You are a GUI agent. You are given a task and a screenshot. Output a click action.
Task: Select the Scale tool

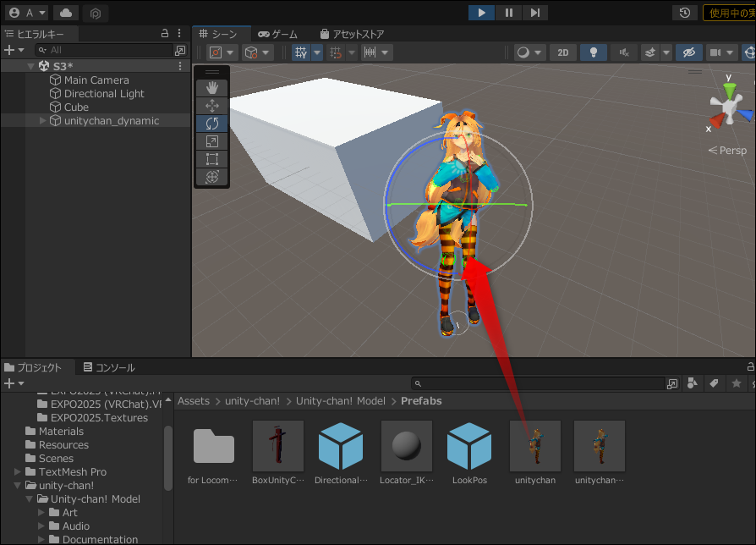pos(212,141)
